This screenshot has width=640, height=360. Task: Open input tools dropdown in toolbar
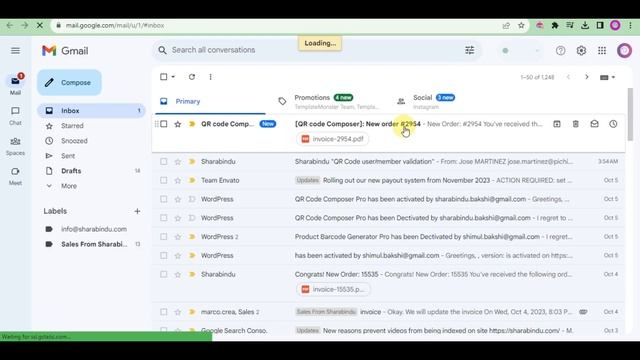[607, 77]
